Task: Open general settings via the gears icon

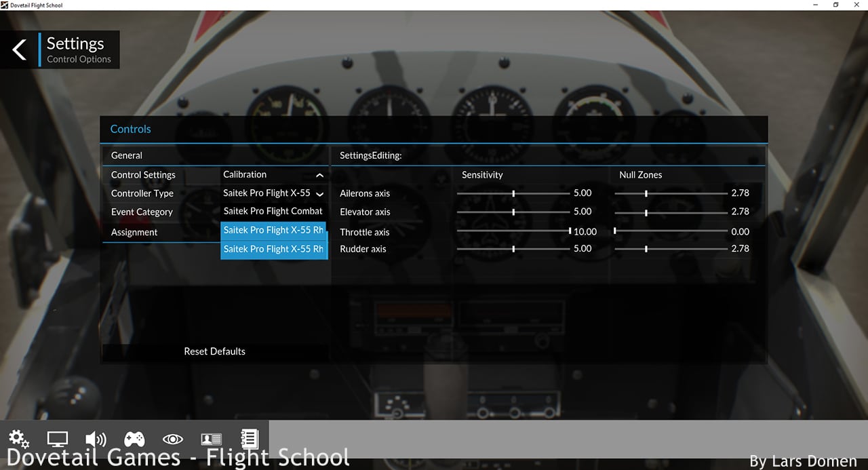Action: tap(19, 439)
